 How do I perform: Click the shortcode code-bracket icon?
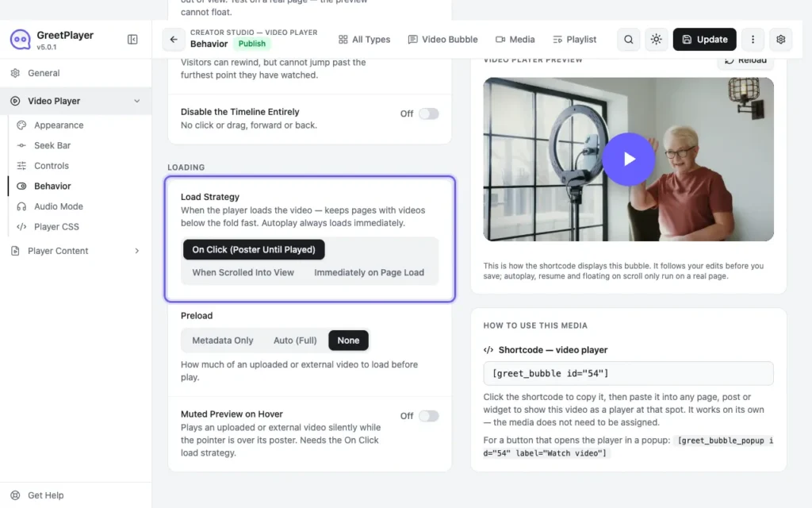[x=488, y=350]
